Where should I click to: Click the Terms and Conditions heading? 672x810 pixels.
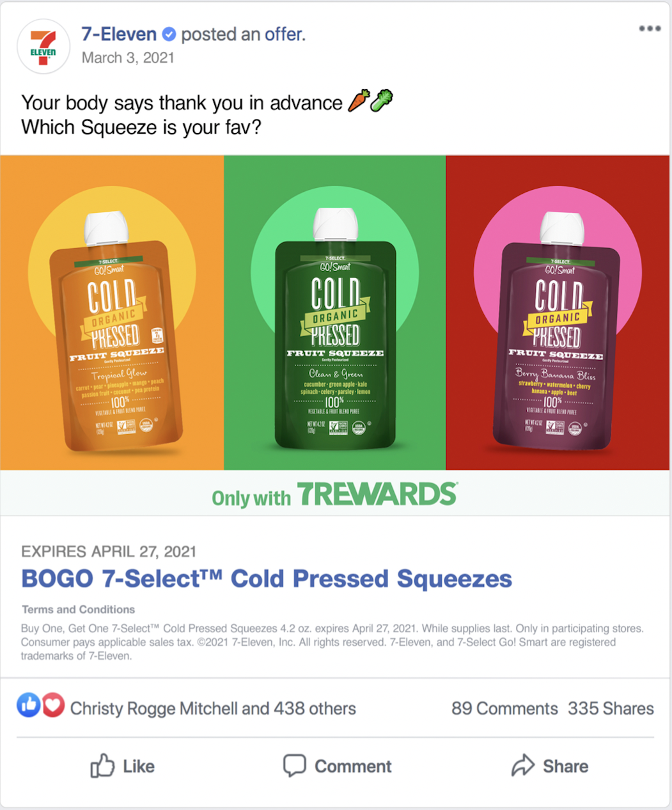pyautogui.click(x=79, y=609)
